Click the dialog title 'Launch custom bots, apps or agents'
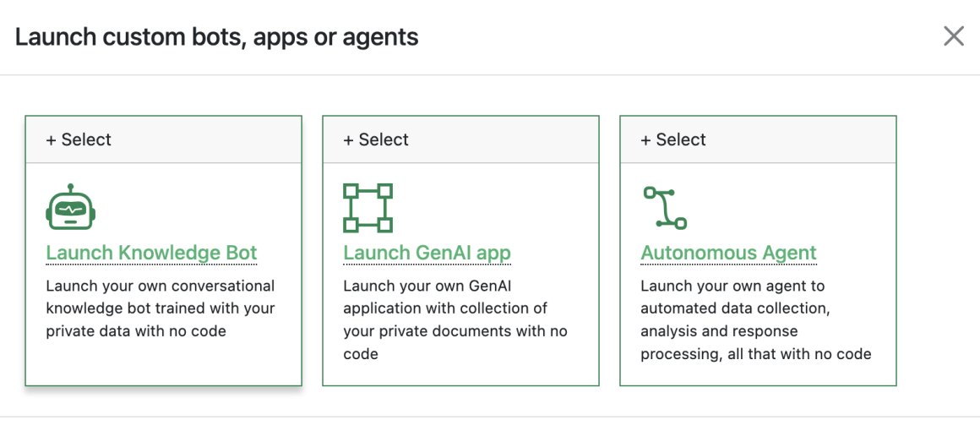 pos(217,37)
